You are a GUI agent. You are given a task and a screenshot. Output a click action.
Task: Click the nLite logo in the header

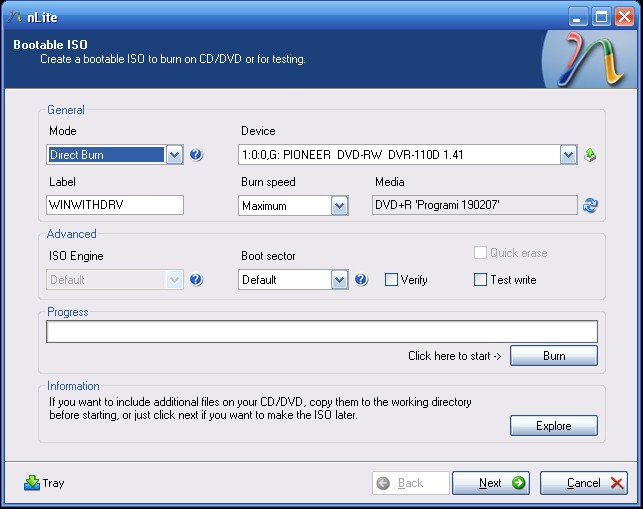point(591,59)
